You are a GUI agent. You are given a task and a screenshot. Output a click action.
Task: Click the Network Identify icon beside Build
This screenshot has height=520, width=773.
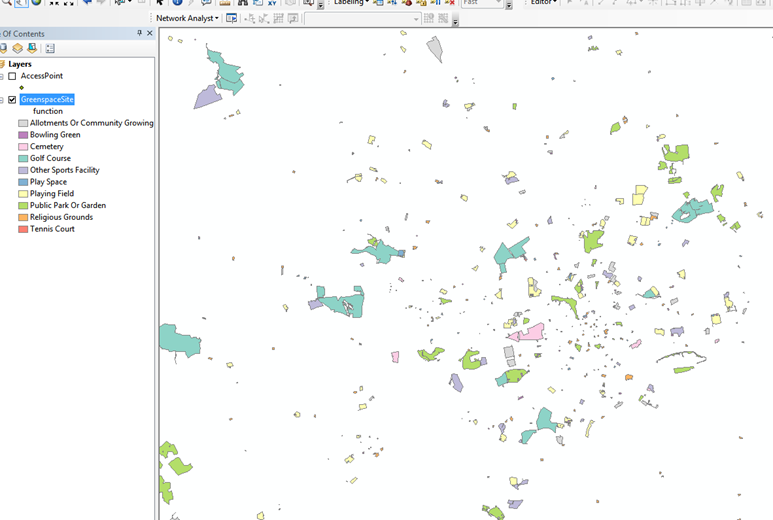pyautogui.click(x=443, y=19)
